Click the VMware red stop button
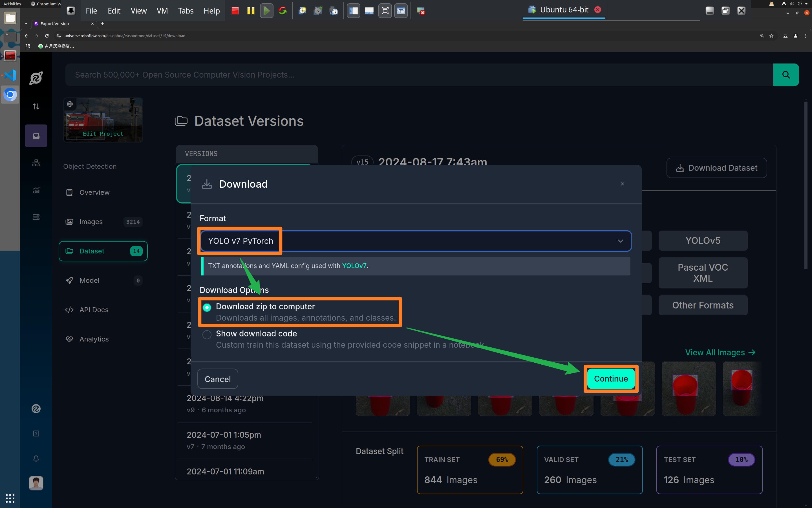812x508 pixels. (x=235, y=11)
